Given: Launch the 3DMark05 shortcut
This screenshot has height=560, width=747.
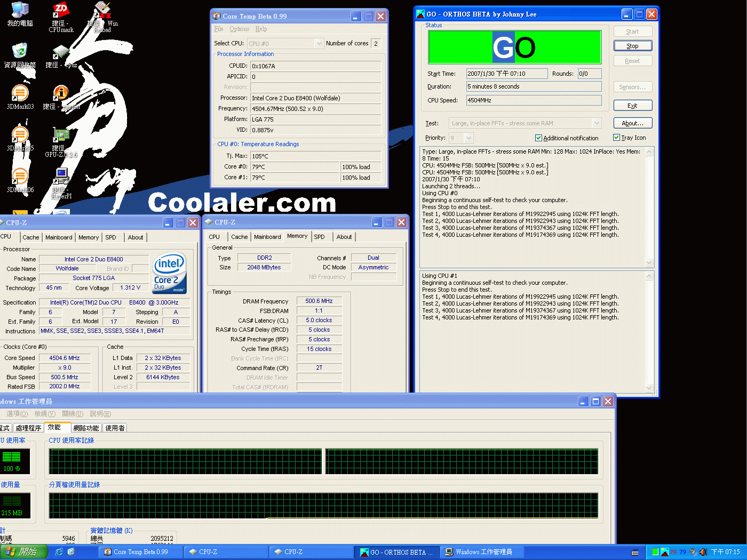Looking at the screenshot, I should click(x=20, y=134).
